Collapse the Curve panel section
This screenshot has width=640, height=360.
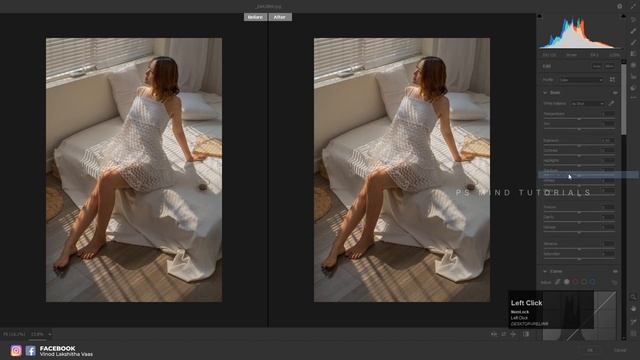click(545, 271)
